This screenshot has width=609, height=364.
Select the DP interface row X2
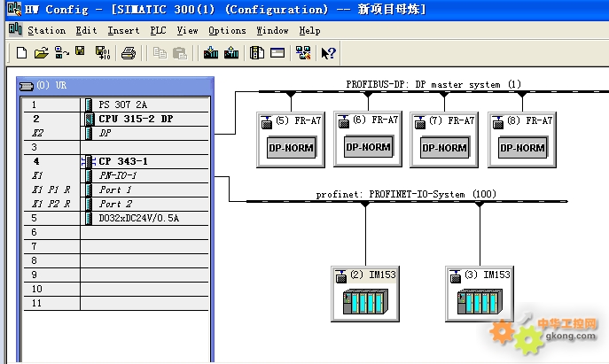pyautogui.click(x=116, y=133)
